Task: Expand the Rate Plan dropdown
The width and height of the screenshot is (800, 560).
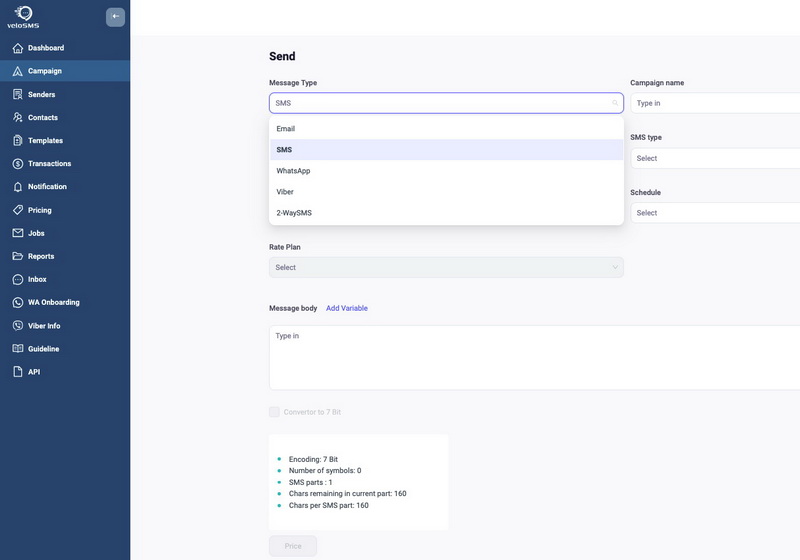Action: [x=446, y=267]
